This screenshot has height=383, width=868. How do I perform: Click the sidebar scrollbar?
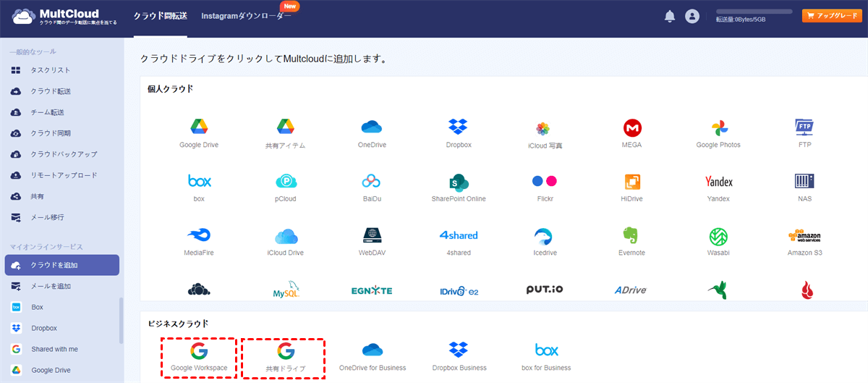[x=122, y=321]
